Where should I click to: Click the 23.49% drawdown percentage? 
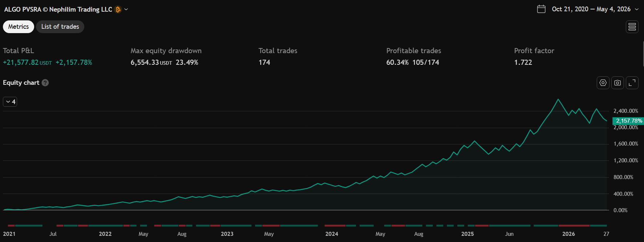[x=187, y=63]
